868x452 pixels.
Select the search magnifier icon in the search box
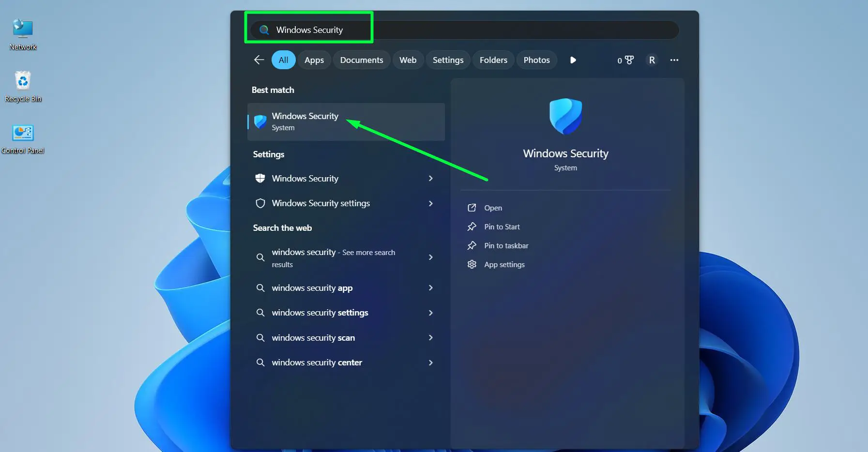pos(264,30)
